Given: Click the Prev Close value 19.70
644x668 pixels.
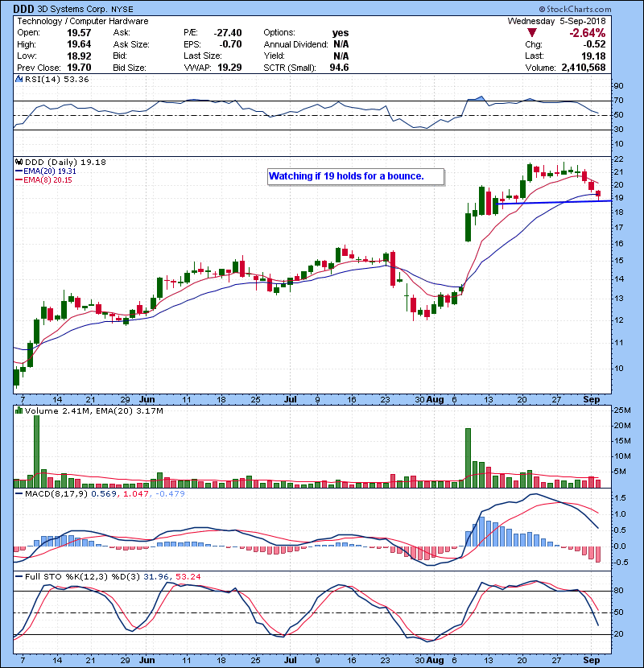Looking at the screenshot, I should coord(79,68).
